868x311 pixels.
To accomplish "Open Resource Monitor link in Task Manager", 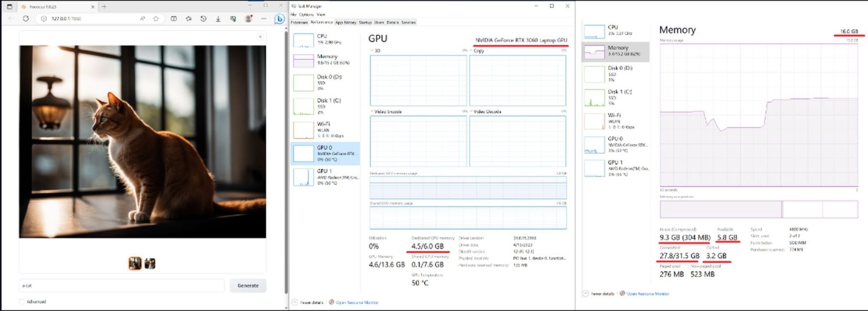I will click(357, 303).
